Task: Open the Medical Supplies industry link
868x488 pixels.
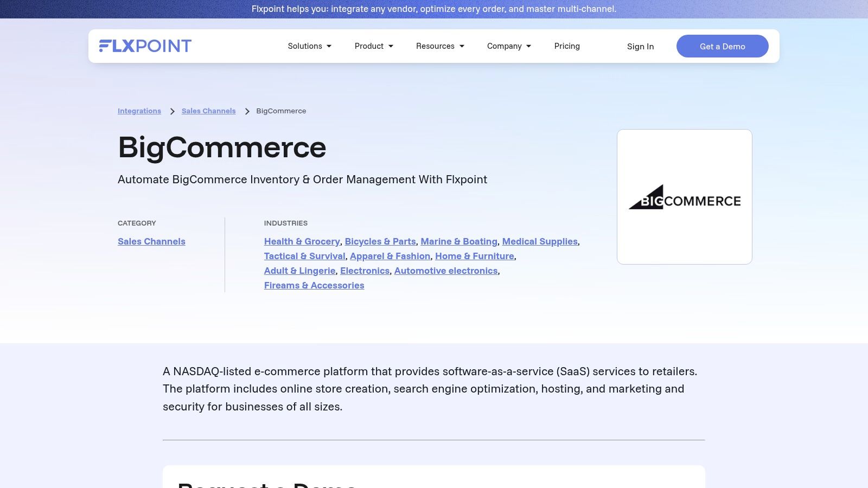Action: point(539,242)
